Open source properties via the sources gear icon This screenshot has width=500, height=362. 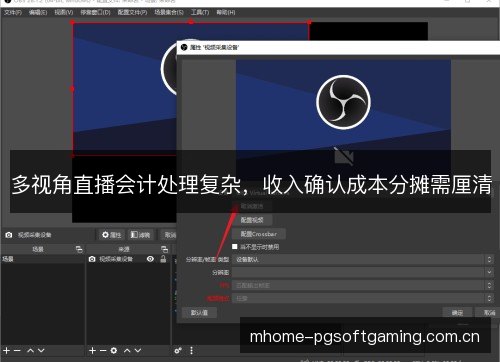(114, 351)
